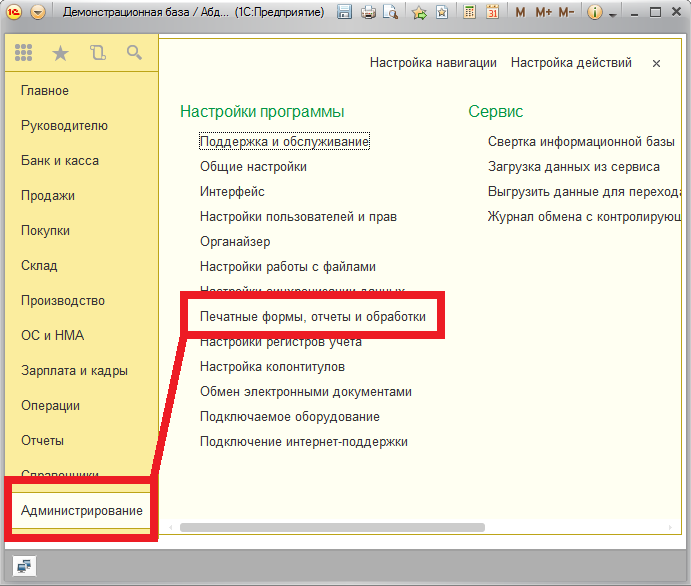This screenshot has width=691, height=586.
Task: Open the History icon in panel
Action: (97, 53)
